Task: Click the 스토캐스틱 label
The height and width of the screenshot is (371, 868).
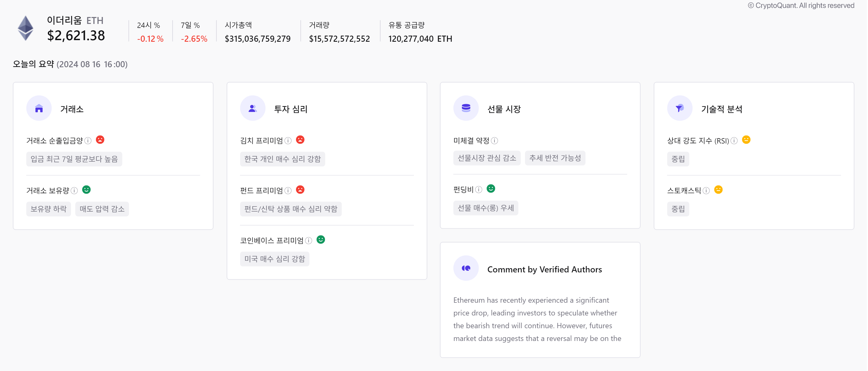Action: (684, 191)
